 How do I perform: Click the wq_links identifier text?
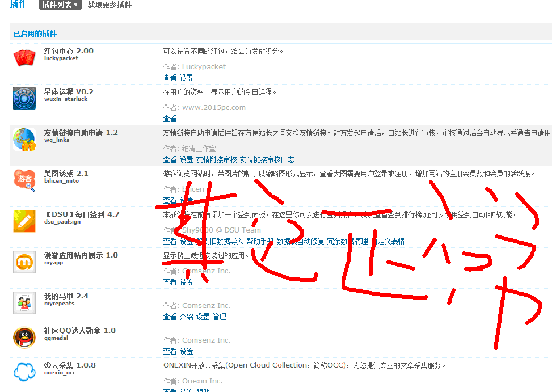(x=57, y=140)
